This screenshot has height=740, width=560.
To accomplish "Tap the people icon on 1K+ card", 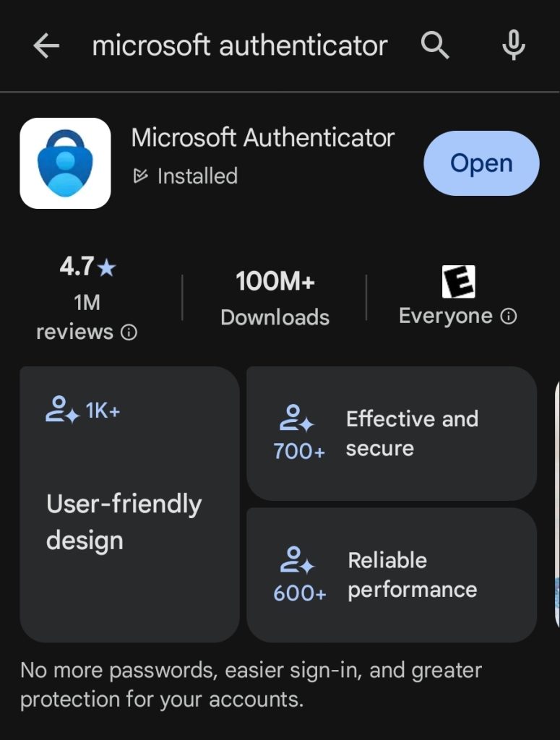I will pos(62,410).
